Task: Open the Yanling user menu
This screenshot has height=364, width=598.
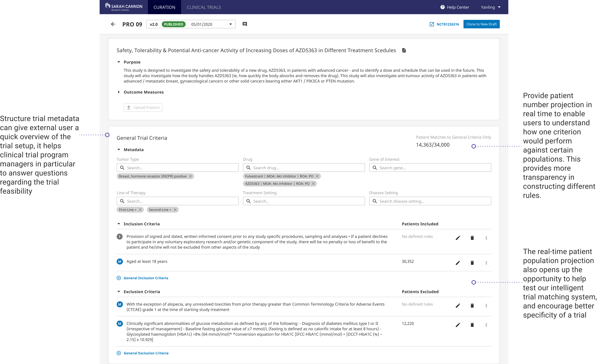Action: pyautogui.click(x=491, y=7)
